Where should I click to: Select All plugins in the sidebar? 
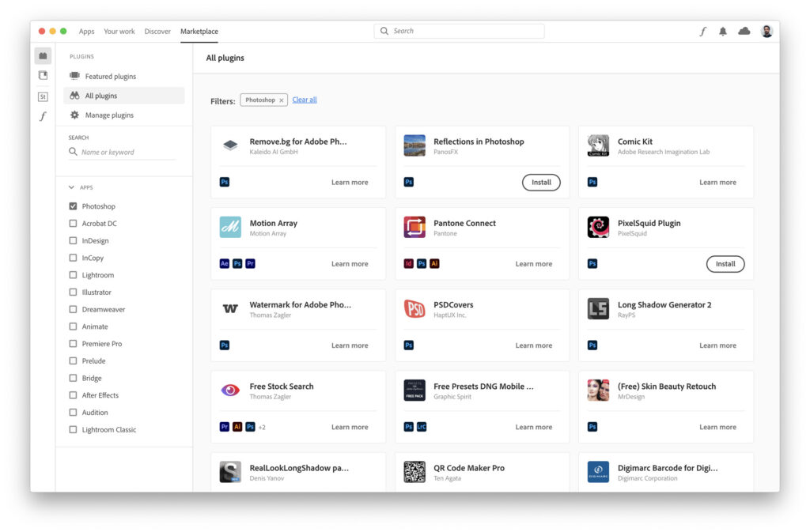point(124,96)
